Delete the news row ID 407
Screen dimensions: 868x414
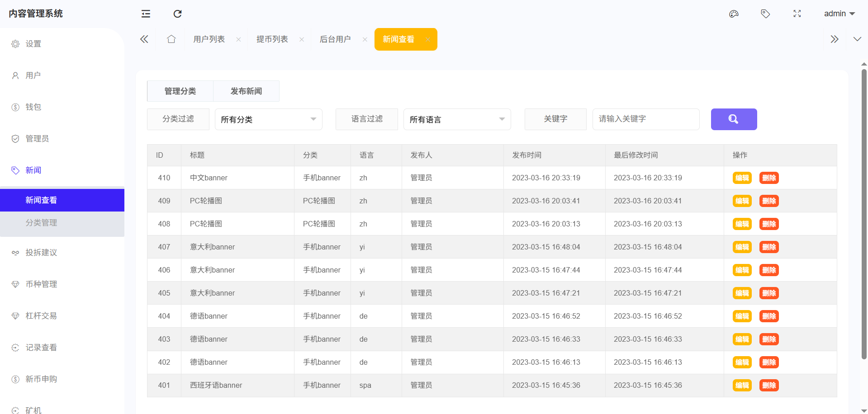pos(768,247)
